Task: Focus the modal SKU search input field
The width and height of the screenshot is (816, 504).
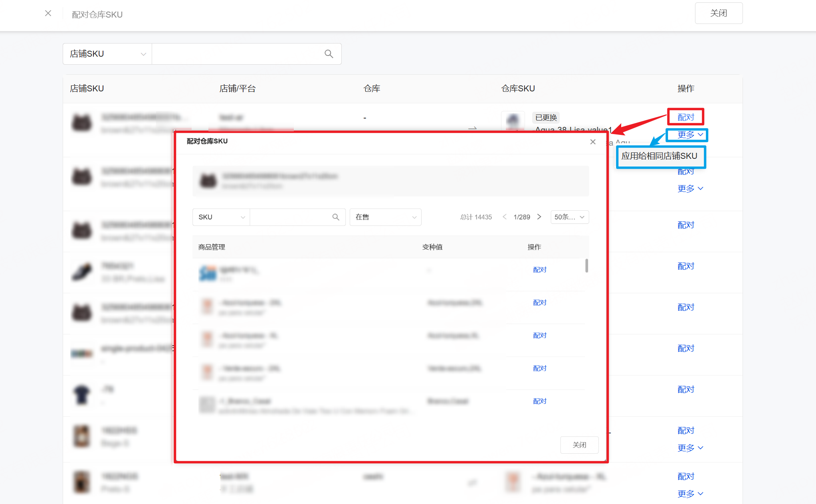Action: pos(291,217)
